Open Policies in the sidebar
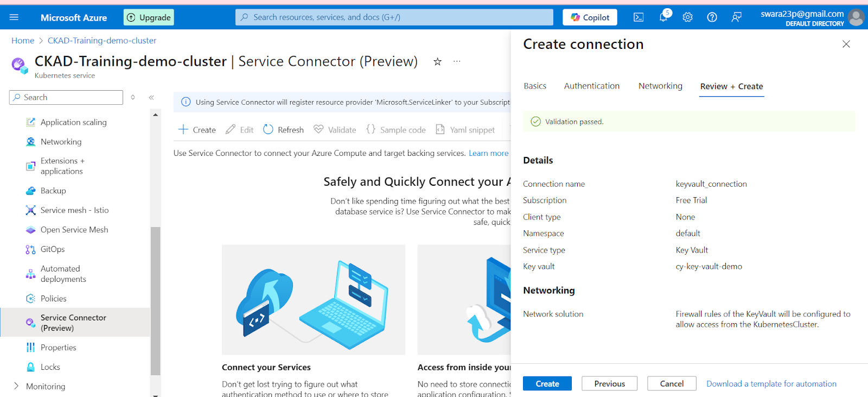The height and width of the screenshot is (397, 868). [x=53, y=299]
